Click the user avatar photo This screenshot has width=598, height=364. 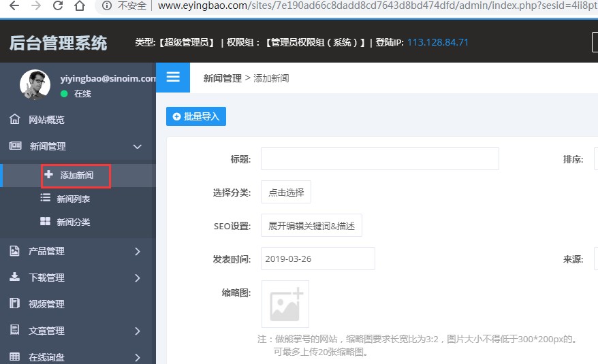[x=35, y=85]
